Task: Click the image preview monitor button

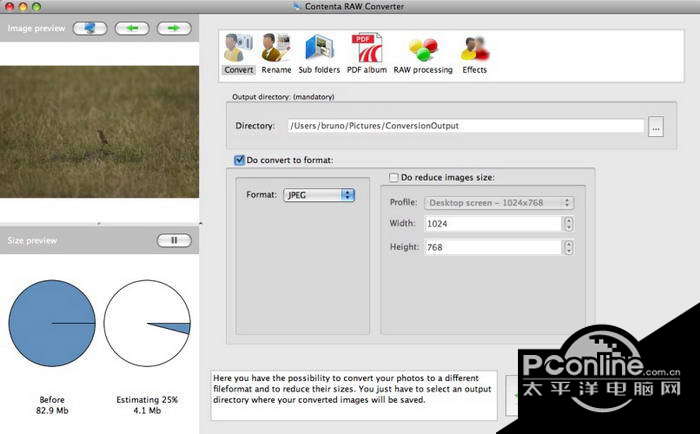Action: (90, 29)
